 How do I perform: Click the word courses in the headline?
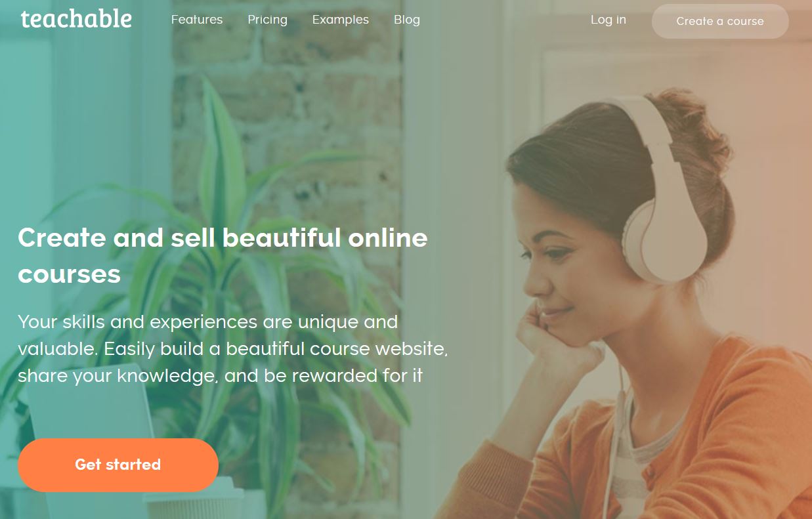coord(69,274)
